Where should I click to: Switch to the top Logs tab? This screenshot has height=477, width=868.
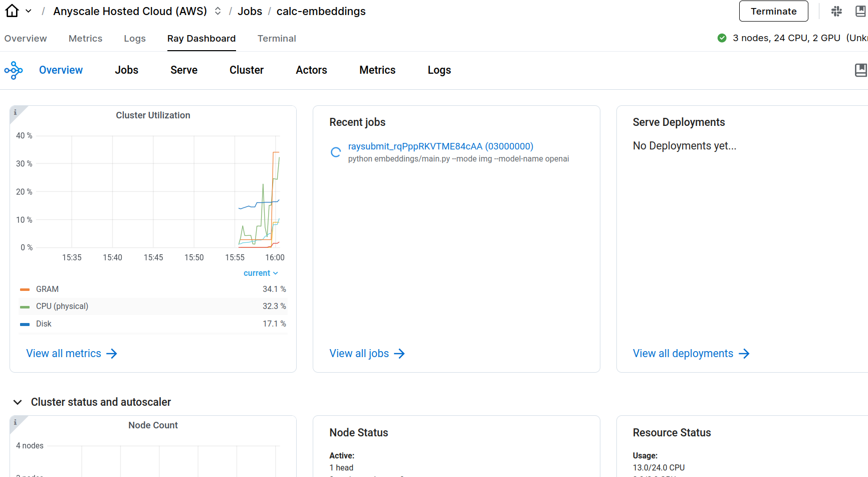[135, 39]
